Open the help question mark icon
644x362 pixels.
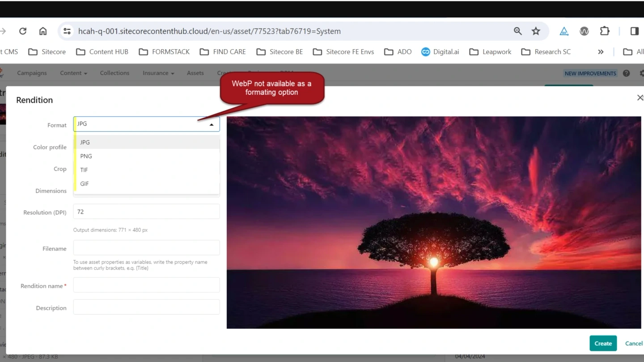pyautogui.click(x=626, y=73)
